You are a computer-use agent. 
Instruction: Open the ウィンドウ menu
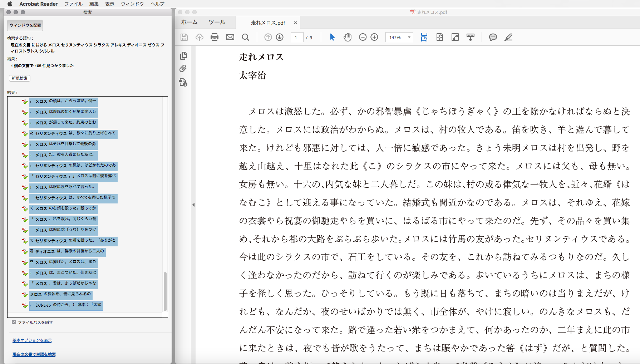click(x=132, y=4)
